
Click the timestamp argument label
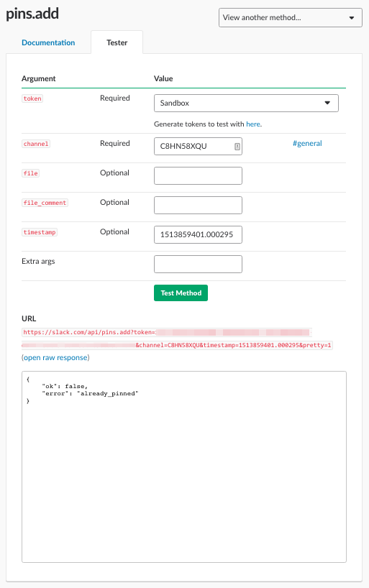click(40, 232)
